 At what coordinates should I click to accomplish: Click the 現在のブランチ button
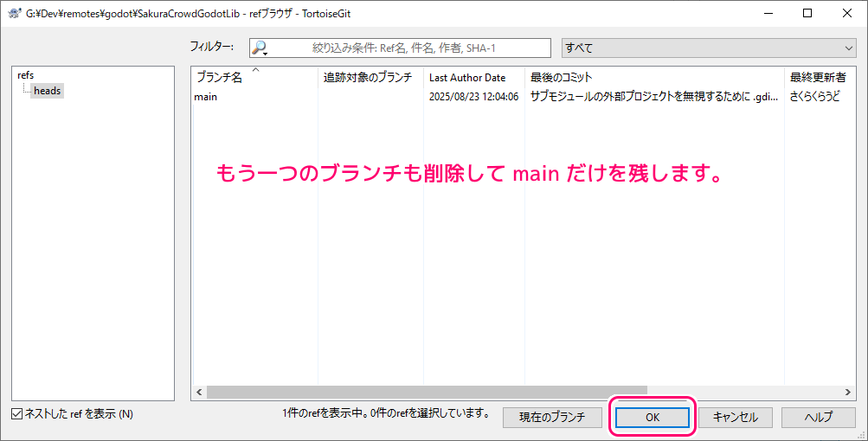point(552,417)
